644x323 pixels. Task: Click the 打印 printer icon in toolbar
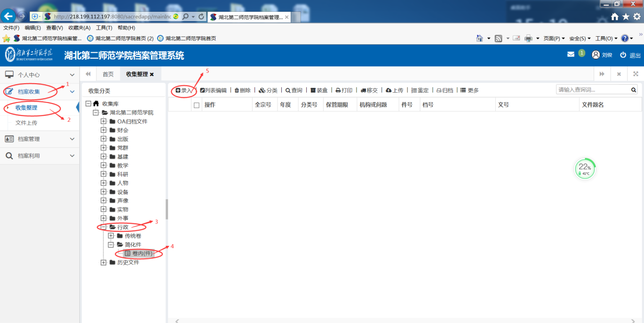[x=338, y=90]
